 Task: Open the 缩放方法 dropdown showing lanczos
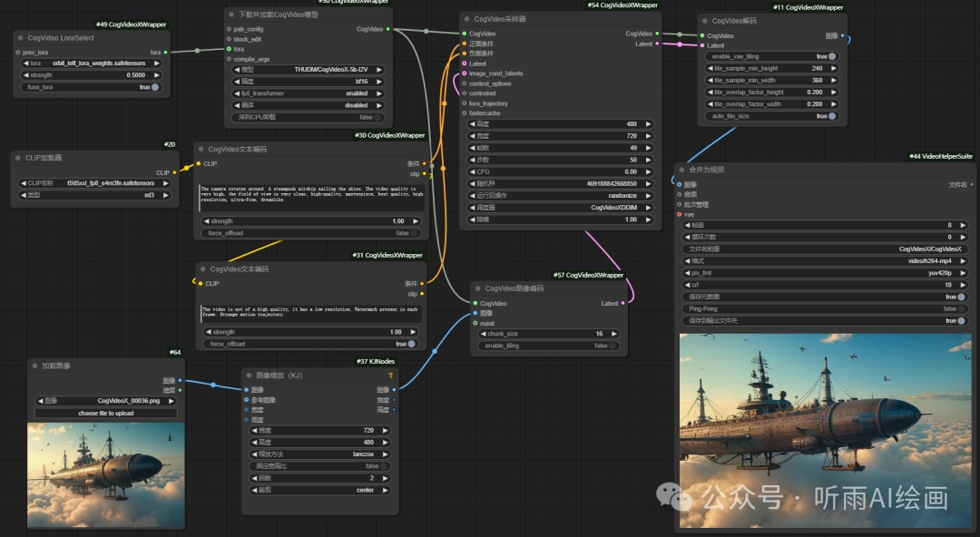(320, 454)
